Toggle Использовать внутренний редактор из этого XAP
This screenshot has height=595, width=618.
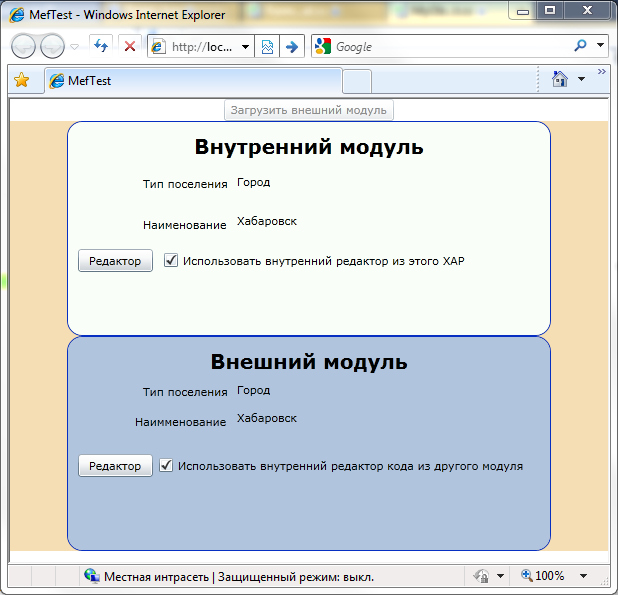(171, 260)
